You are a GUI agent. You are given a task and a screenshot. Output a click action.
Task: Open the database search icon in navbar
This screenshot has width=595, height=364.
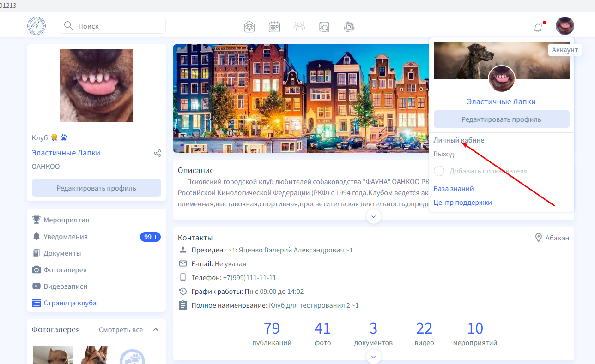(x=324, y=27)
